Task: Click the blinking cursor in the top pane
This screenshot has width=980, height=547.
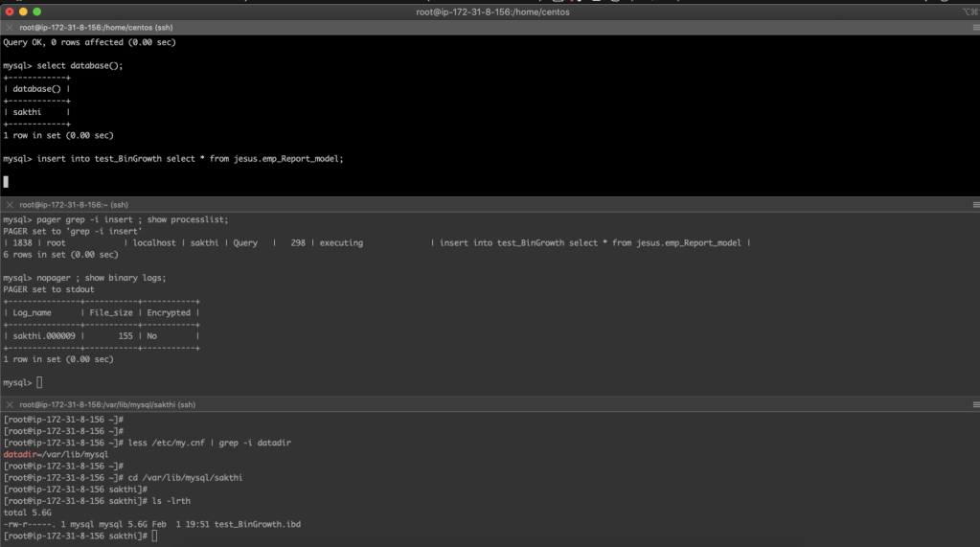Action: coord(6,181)
